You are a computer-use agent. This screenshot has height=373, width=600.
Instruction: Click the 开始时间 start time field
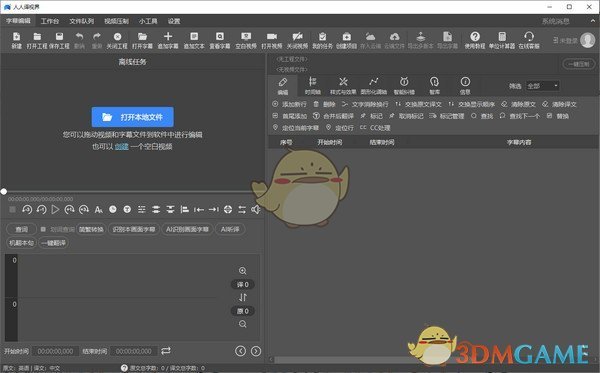[55, 351]
